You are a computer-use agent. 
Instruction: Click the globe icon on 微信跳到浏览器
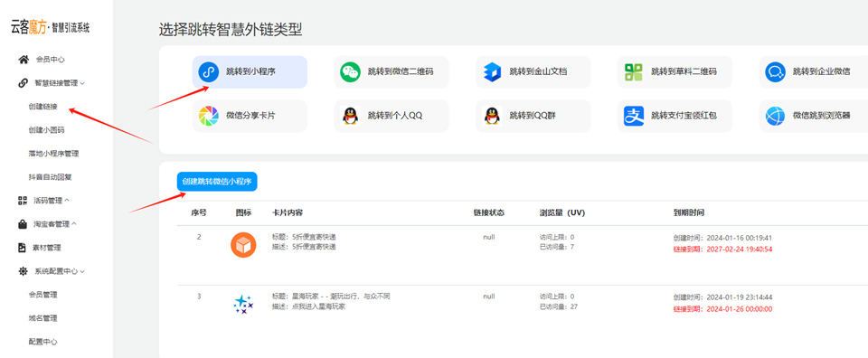coord(775,116)
